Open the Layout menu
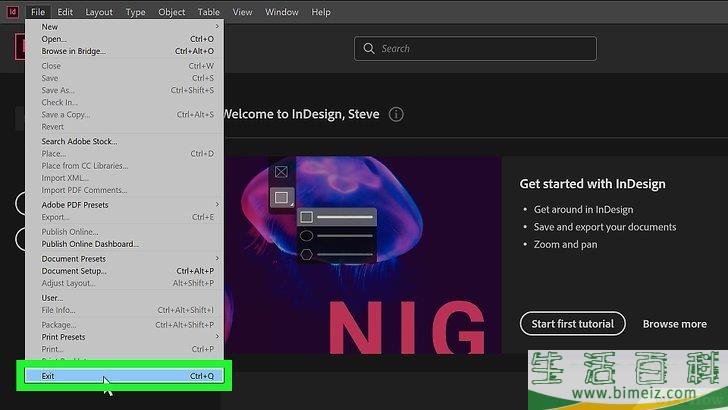Screen dimensions: 728x410 [99, 12]
